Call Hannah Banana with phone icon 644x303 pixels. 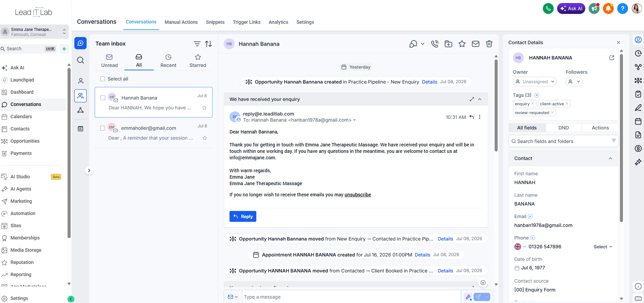435,44
